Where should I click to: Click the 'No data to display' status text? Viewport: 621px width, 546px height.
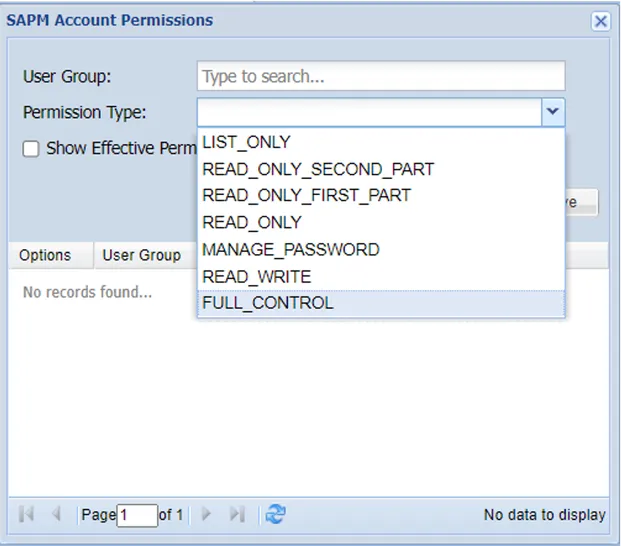point(545,515)
